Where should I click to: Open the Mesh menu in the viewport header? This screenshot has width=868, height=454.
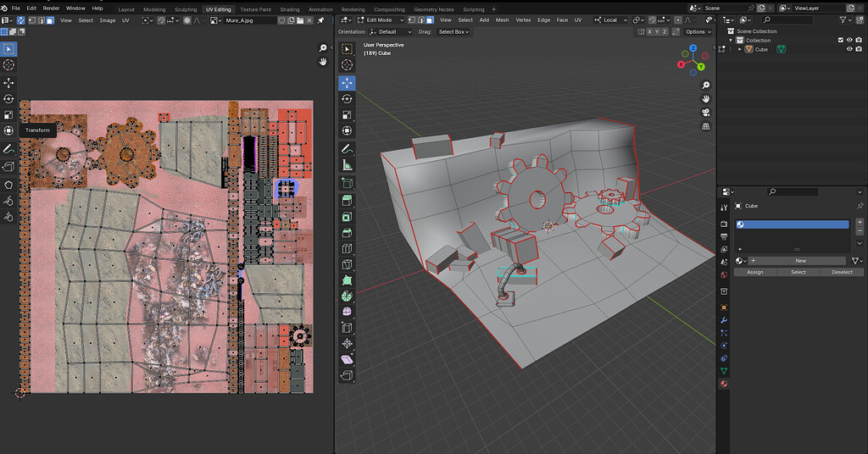(x=503, y=19)
